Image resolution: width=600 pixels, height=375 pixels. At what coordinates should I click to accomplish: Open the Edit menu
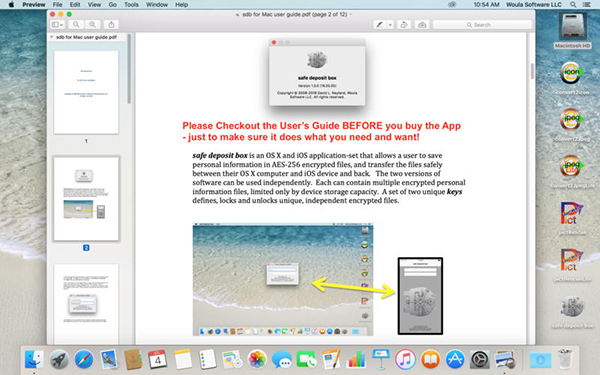click(x=75, y=5)
